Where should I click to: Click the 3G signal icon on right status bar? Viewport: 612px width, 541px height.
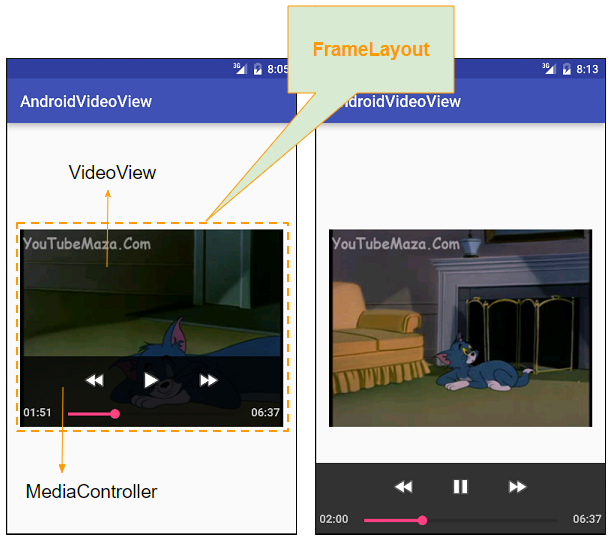tap(549, 68)
